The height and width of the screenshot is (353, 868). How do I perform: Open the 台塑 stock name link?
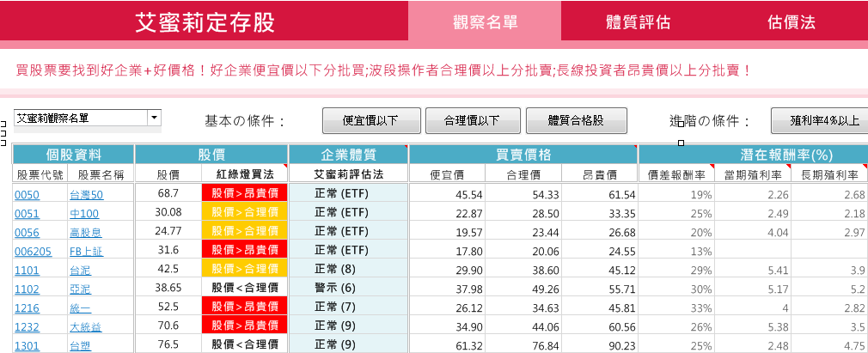click(80, 346)
